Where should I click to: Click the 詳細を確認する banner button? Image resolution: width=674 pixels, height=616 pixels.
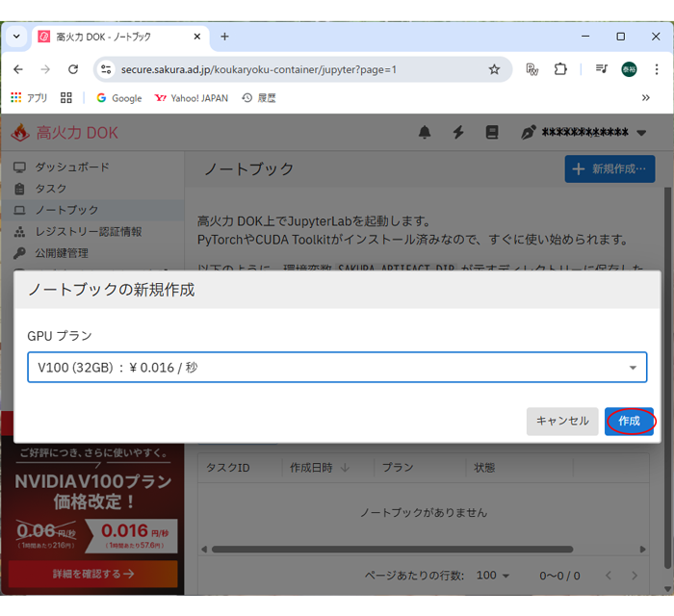click(92, 574)
